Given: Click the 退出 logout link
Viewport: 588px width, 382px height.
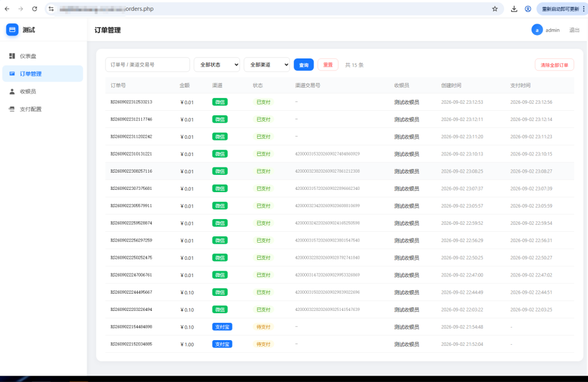Looking at the screenshot, I should pos(574,30).
